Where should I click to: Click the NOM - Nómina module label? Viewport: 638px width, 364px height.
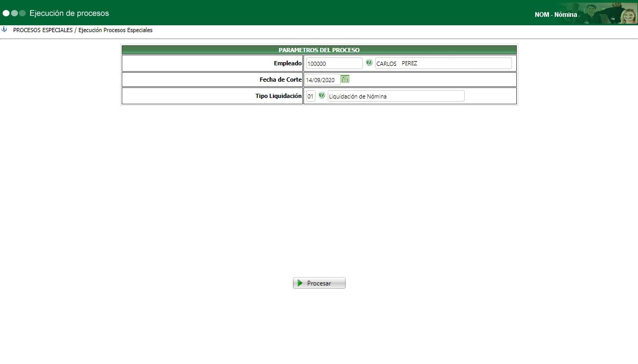[x=556, y=15]
